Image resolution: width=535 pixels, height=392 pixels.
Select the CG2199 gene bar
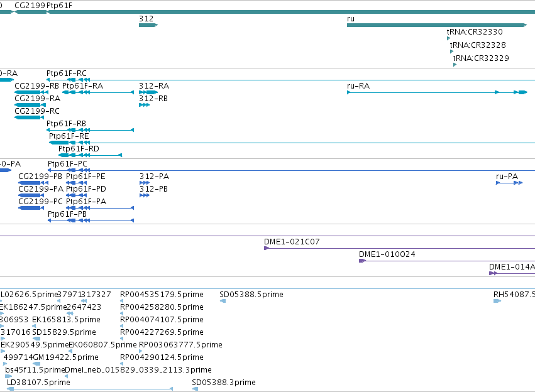tap(31, 12)
